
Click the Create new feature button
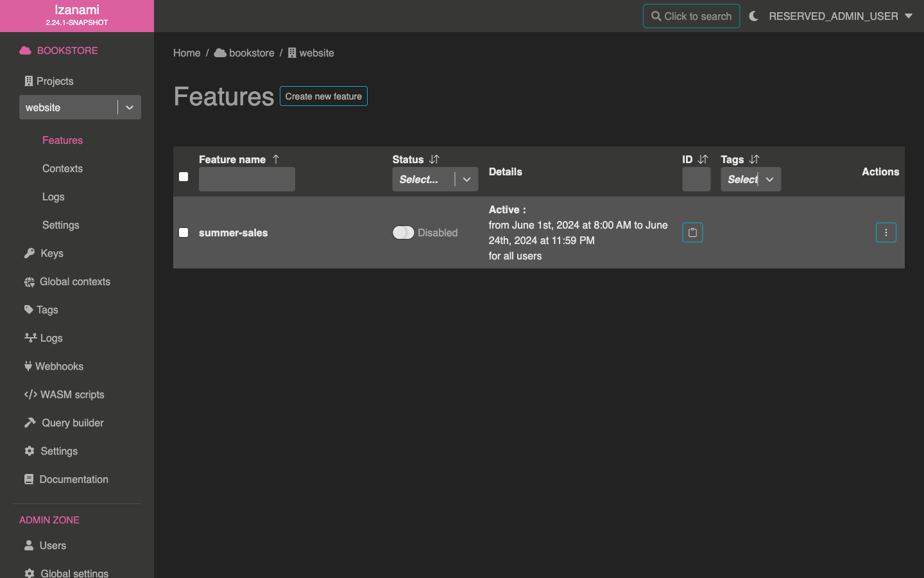[x=323, y=96]
